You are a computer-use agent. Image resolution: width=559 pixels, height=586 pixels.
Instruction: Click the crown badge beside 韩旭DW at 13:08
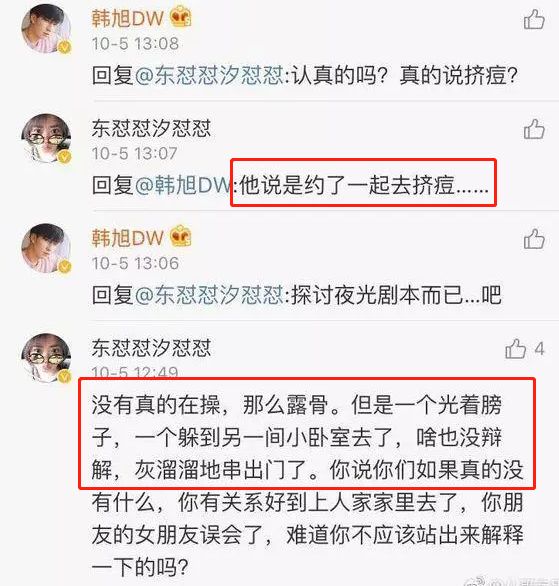pos(180,18)
